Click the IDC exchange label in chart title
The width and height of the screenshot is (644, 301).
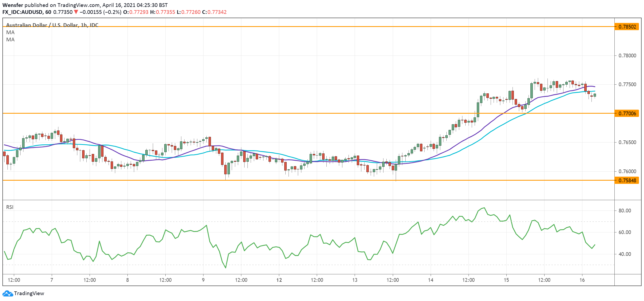95,25
